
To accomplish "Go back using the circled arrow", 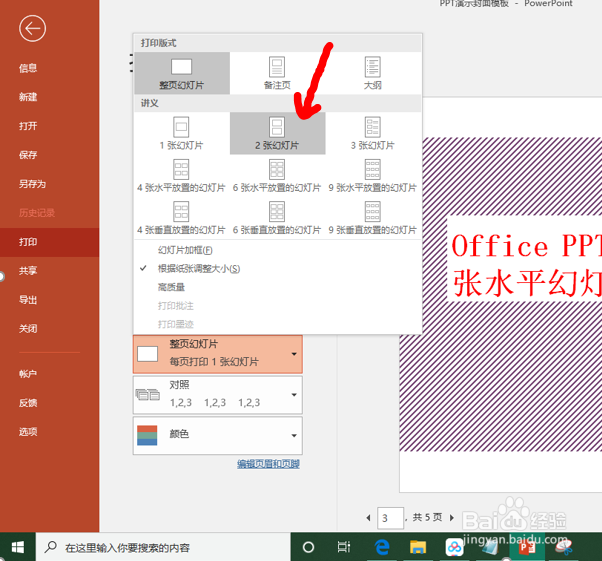I will 33,28.
